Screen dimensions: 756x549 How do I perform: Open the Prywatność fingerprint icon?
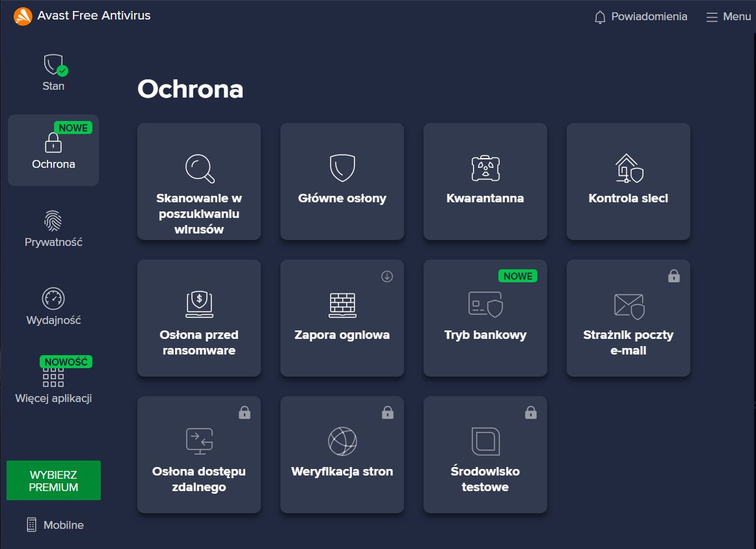point(53,221)
